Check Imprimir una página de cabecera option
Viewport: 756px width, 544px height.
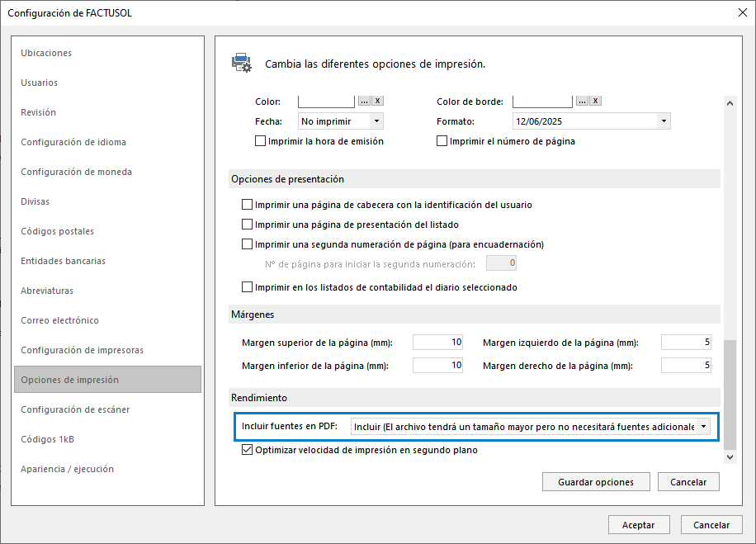click(x=247, y=205)
